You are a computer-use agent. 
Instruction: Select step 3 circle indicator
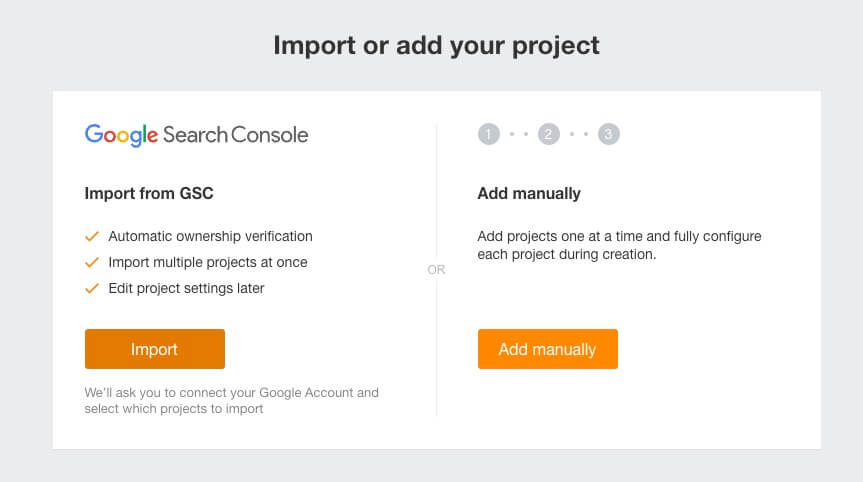(609, 135)
